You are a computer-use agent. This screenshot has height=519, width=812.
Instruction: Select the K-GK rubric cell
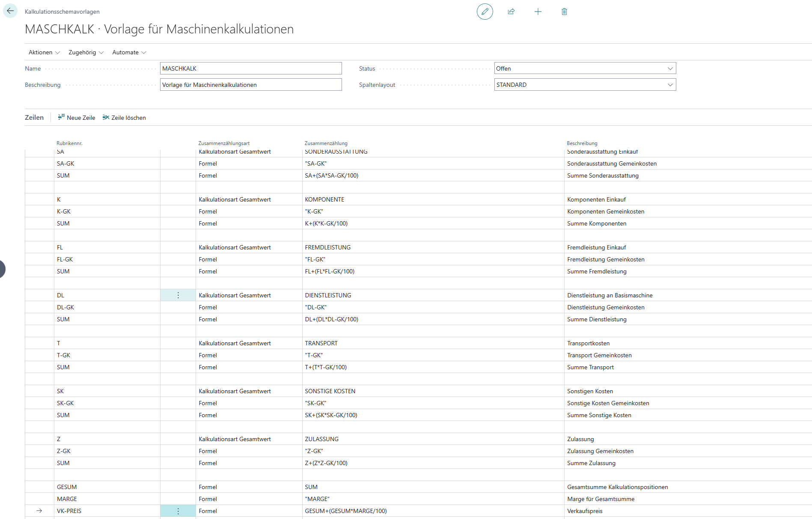pos(107,211)
